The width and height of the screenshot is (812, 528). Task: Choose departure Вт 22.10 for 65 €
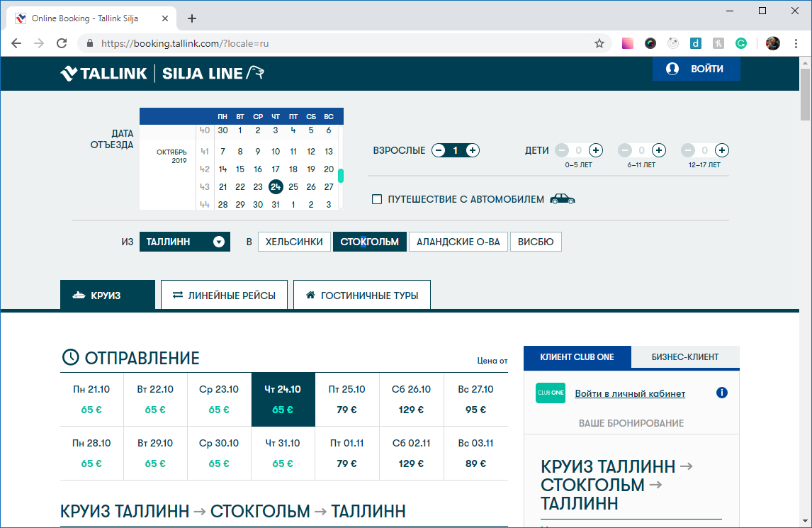[x=155, y=400]
